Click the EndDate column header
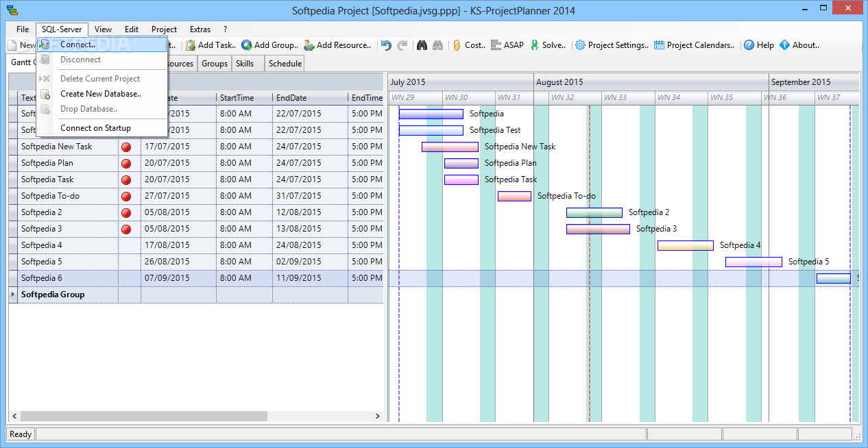The height and width of the screenshot is (448, 868). (310, 98)
